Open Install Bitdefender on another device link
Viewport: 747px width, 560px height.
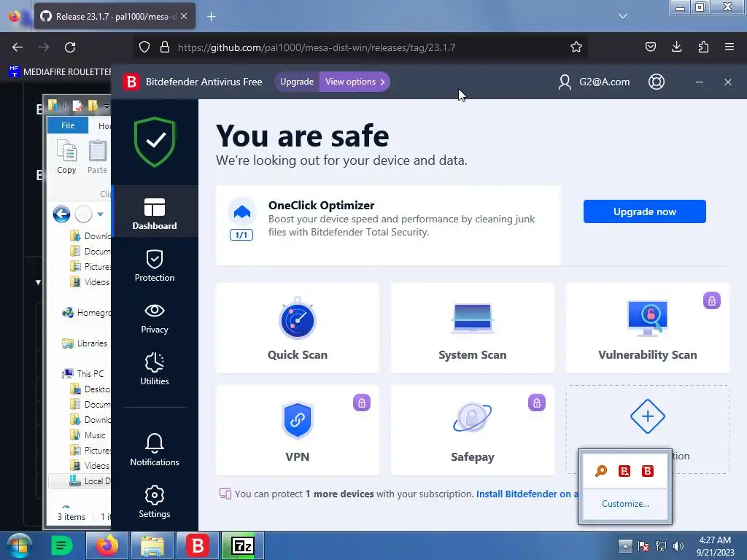coord(527,494)
